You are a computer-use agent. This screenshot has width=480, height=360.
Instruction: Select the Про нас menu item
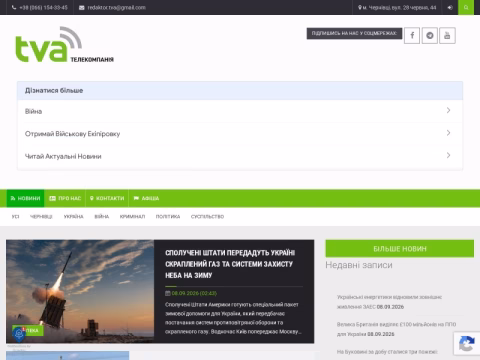(65, 198)
